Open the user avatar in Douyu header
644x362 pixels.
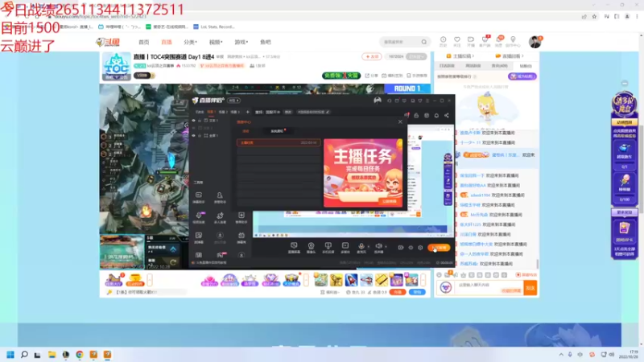tap(535, 42)
